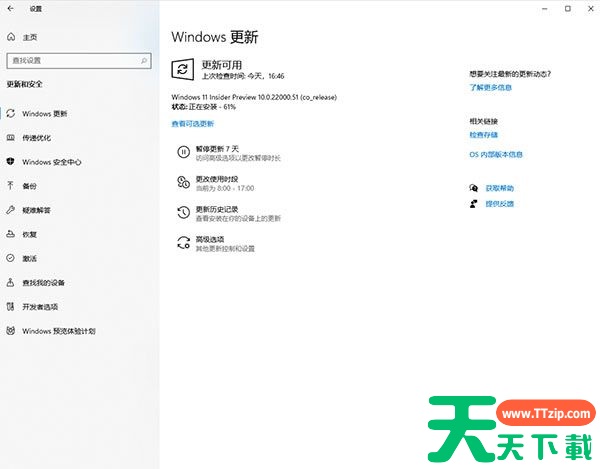The image size is (600, 469).
Task: Click the history icon for 更新历史记录
Action: point(183,212)
